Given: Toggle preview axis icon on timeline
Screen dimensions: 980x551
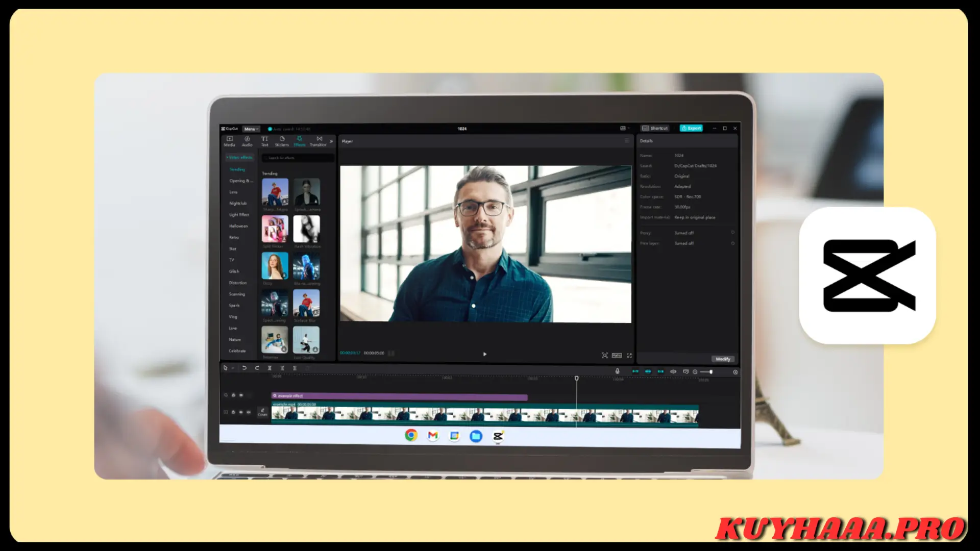Looking at the screenshot, I should [673, 372].
